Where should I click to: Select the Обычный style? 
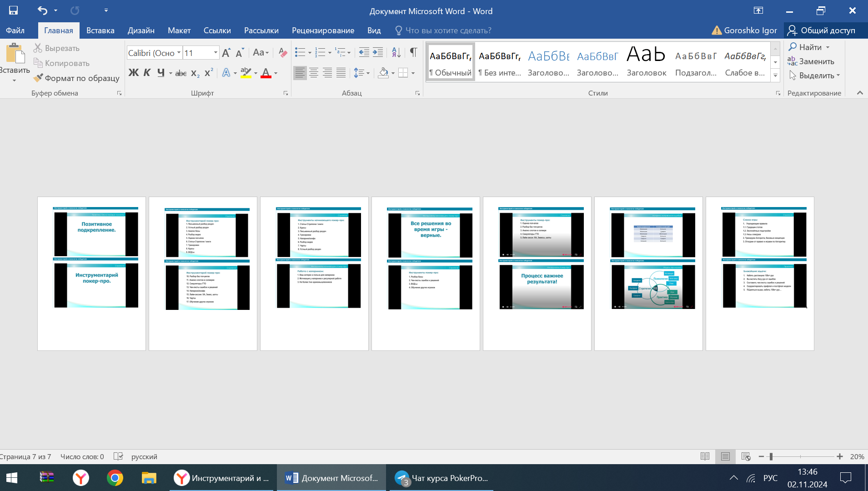[451, 62]
